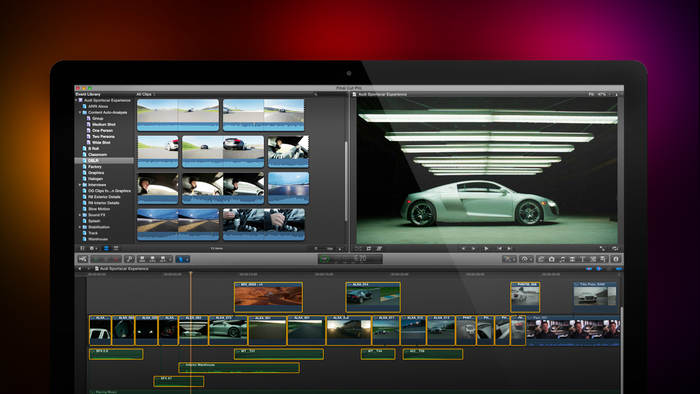Open the keyword editor key icon
700x394 pixels.
(129, 259)
